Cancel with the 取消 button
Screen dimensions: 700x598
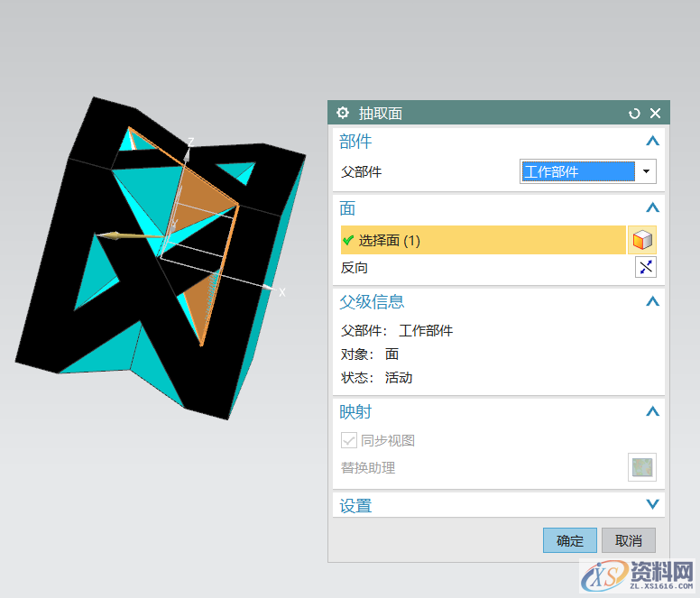click(x=629, y=540)
